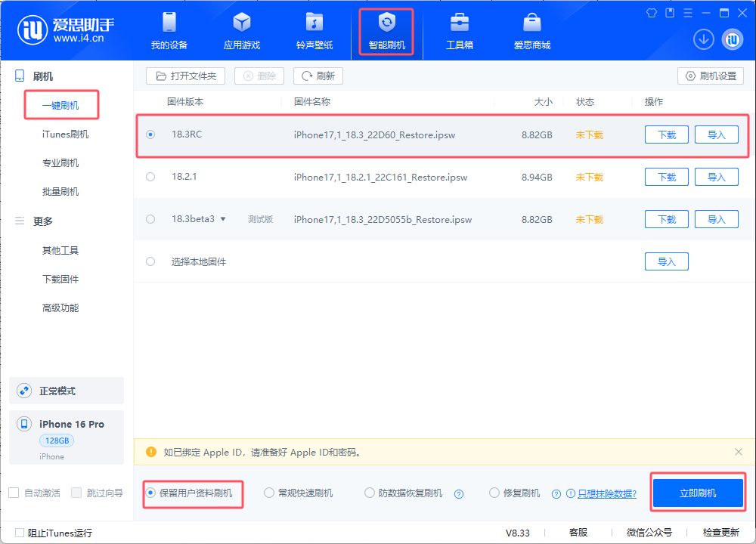Open the 爱思商城 mall section
This screenshot has height=544, width=756.
pos(531,30)
